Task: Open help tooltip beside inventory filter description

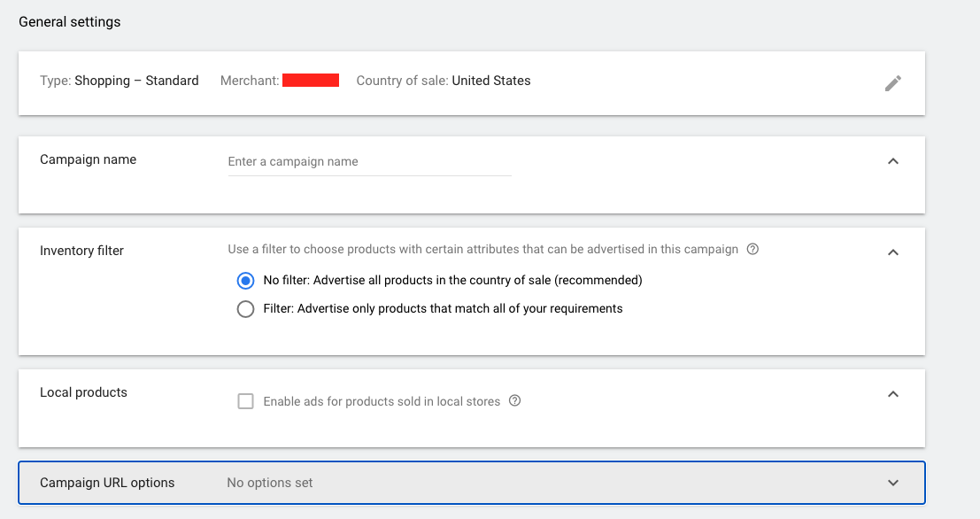Action: click(752, 249)
